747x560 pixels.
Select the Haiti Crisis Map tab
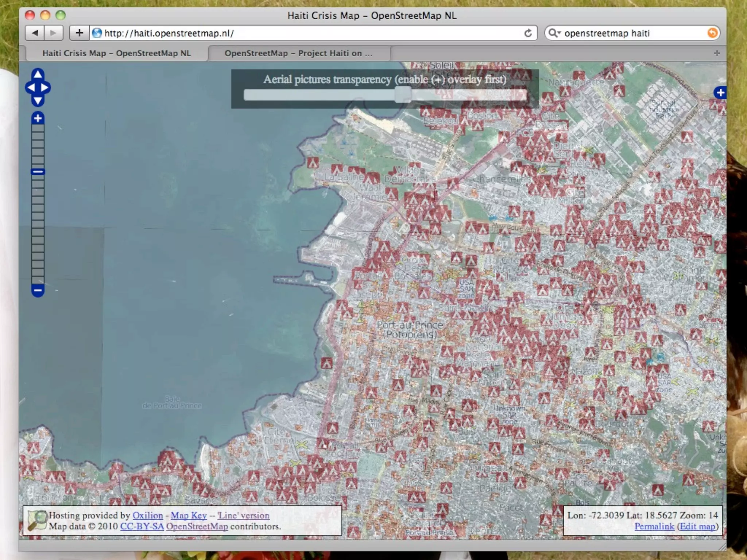click(116, 53)
